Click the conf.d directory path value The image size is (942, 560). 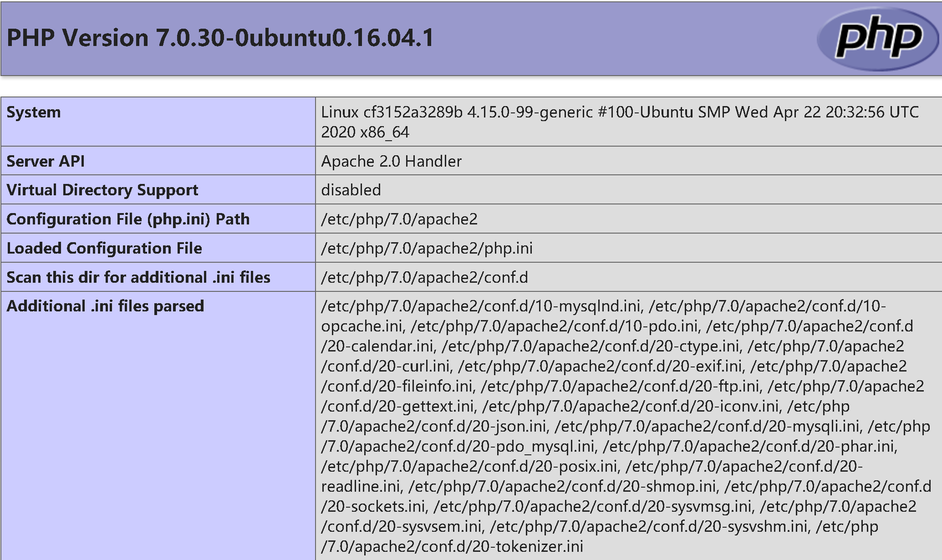point(426,278)
